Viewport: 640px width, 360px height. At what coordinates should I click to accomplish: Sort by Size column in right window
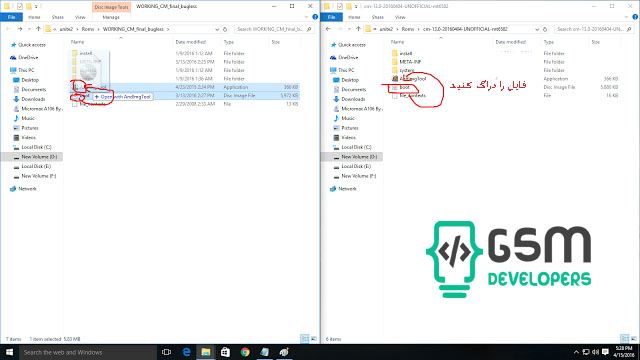(596, 42)
